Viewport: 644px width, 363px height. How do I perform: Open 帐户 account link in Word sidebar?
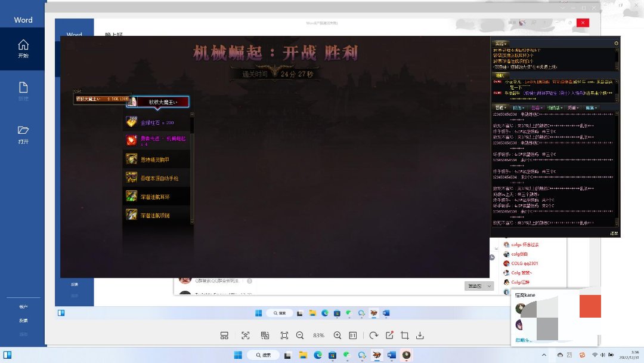tap(23, 307)
